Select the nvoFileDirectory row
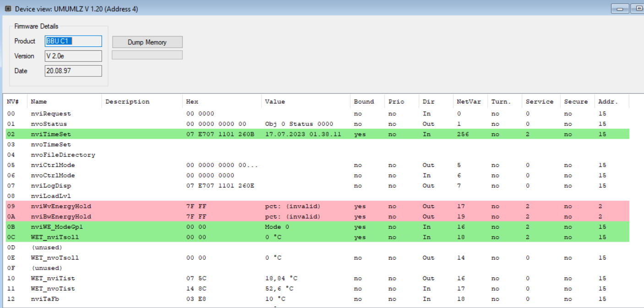 pyautogui.click(x=317, y=155)
